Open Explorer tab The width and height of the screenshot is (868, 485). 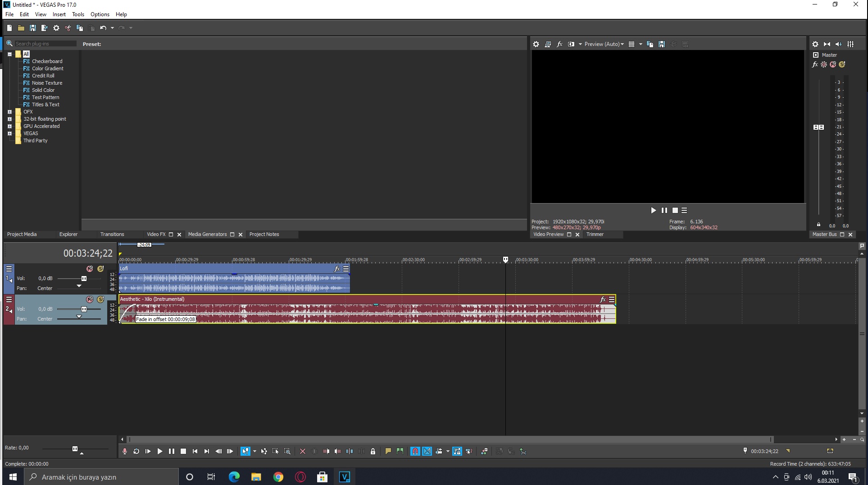pyautogui.click(x=68, y=234)
